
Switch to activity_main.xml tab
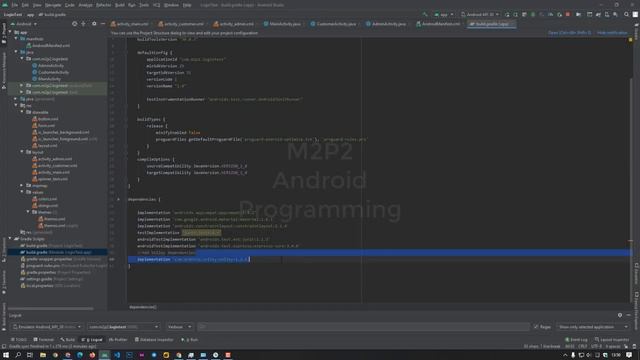pyautogui.click(x=131, y=24)
